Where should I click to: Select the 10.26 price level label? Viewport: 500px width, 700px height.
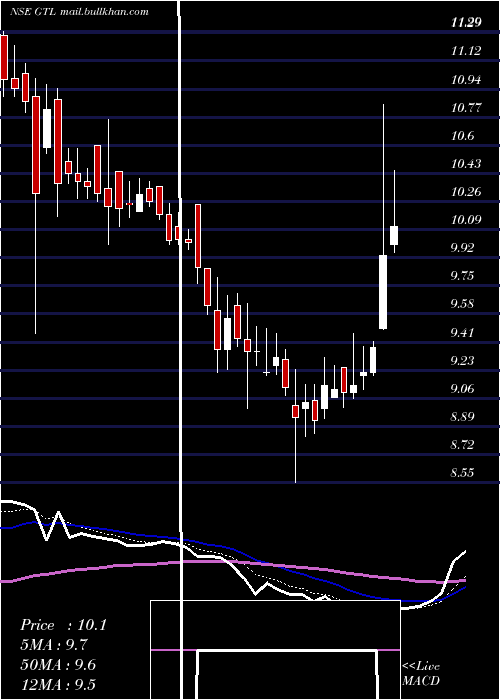coord(466,192)
